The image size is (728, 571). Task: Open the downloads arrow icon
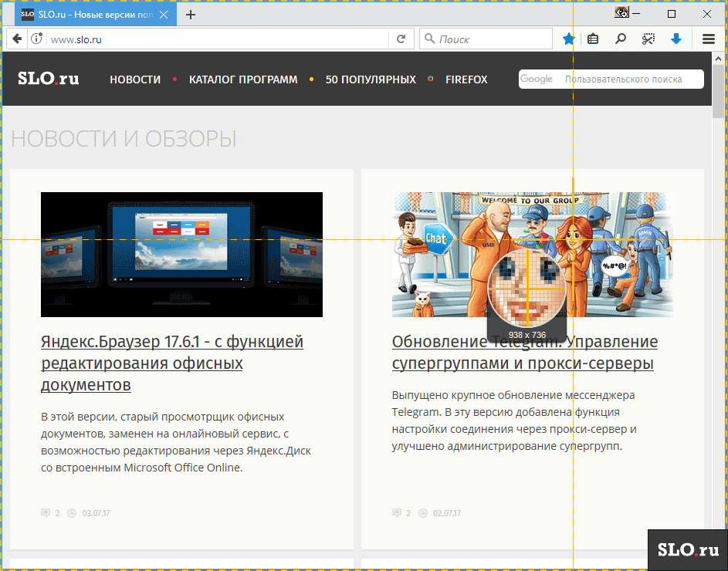click(676, 39)
